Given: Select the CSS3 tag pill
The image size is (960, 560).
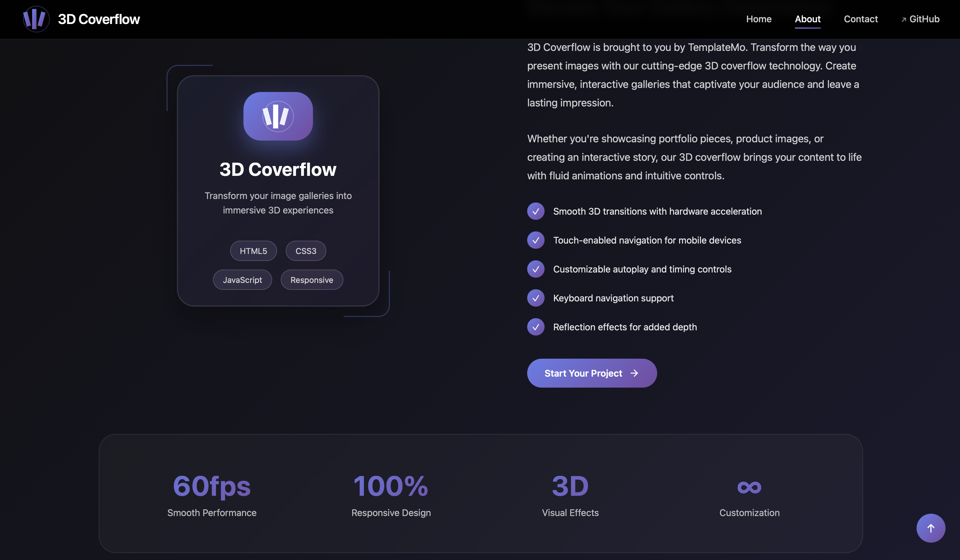Looking at the screenshot, I should (x=306, y=251).
